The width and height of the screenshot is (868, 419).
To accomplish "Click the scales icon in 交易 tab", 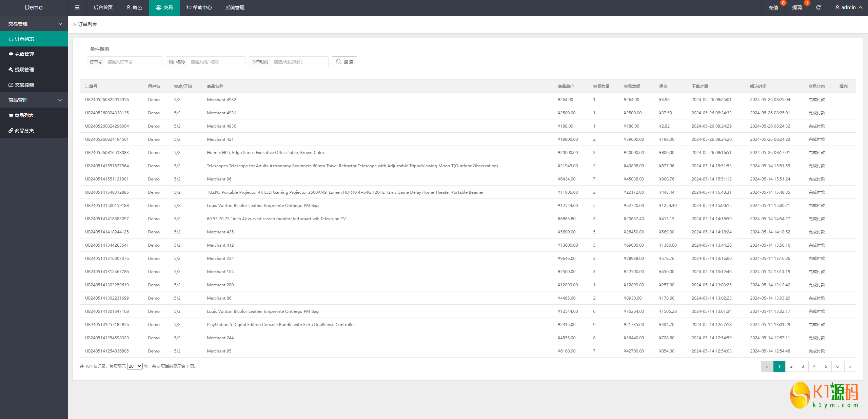I will pos(158,7).
